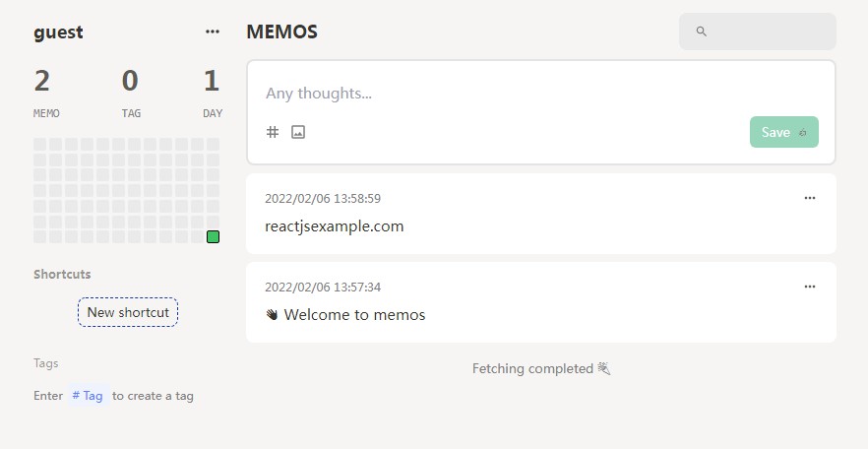Screen dimensions: 868x449
Task: Open options for the Welcome to memos memo
Action: coord(810,287)
